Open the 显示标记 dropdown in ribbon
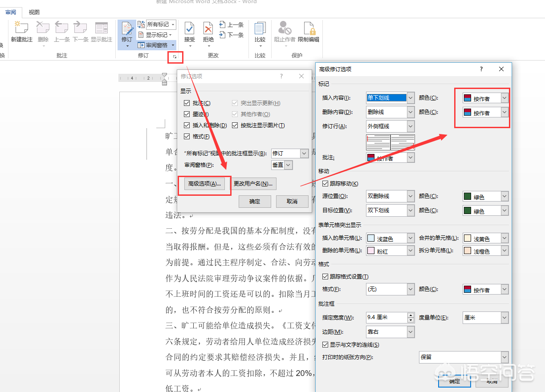This screenshot has height=392, width=545. tap(155, 35)
